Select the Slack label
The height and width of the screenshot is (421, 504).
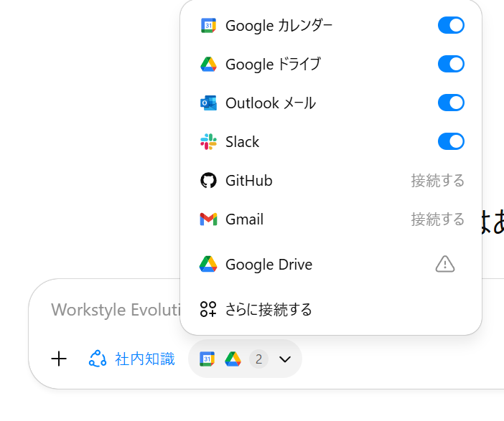click(x=243, y=142)
